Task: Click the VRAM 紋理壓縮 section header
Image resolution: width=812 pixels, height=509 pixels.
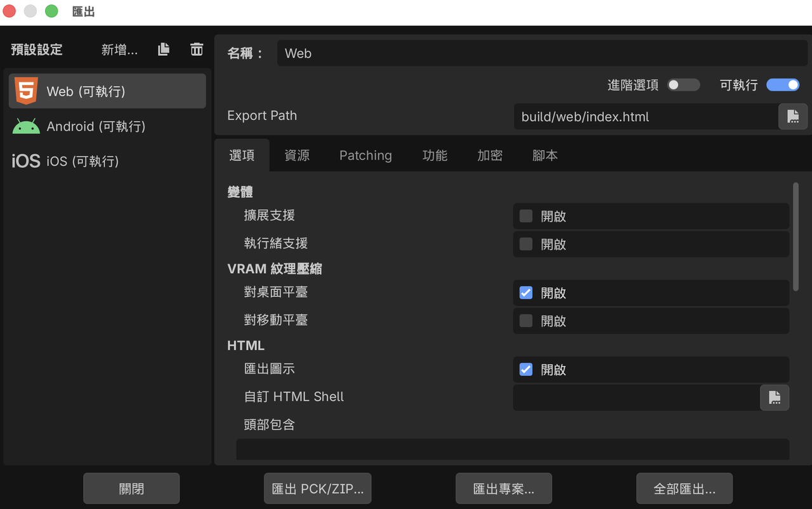Action: (x=275, y=269)
